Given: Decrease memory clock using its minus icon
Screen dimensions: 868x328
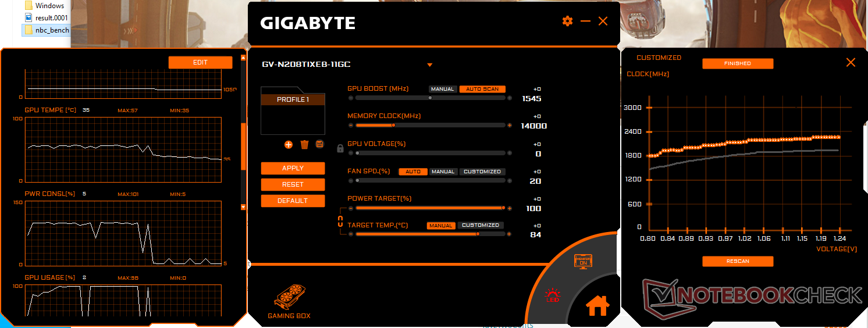Looking at the screenshot, I should point(350,125).
